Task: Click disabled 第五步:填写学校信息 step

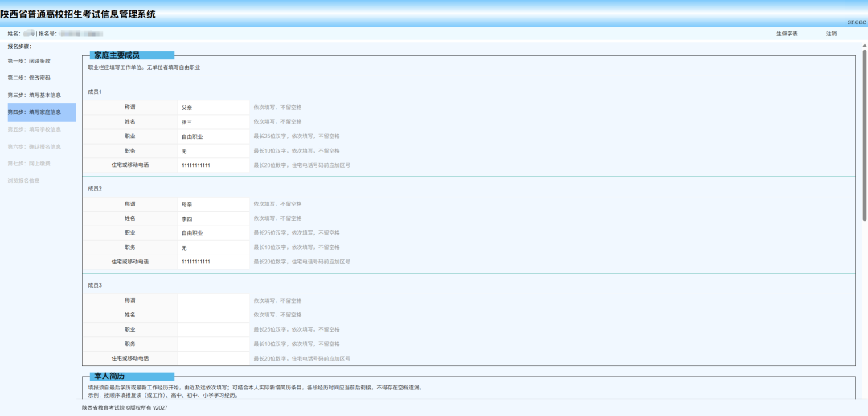Action: pos(35,129)
